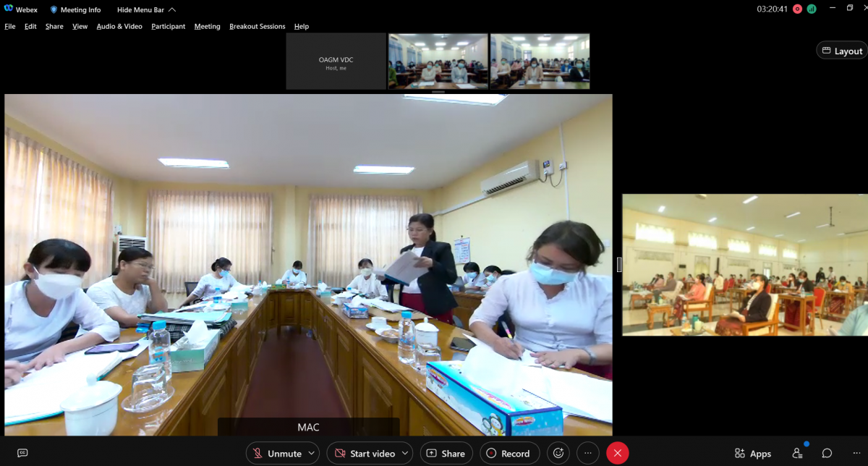
Task: Click the Meeting Info button
Action: tap(76, 10)
